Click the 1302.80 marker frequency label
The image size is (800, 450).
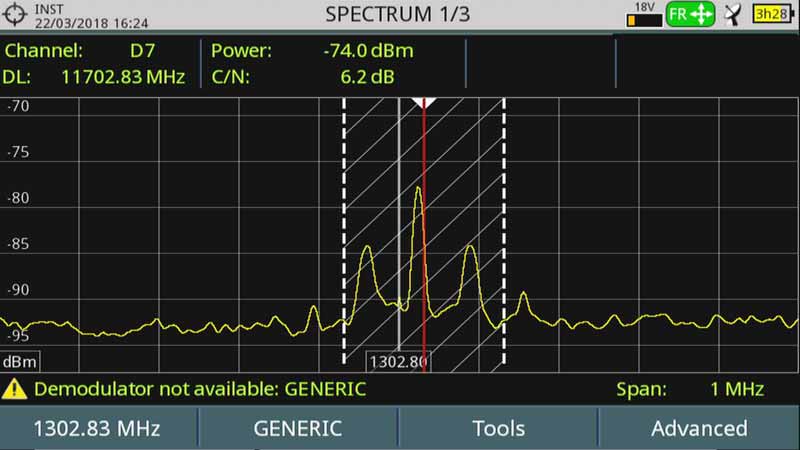point(398,362)
